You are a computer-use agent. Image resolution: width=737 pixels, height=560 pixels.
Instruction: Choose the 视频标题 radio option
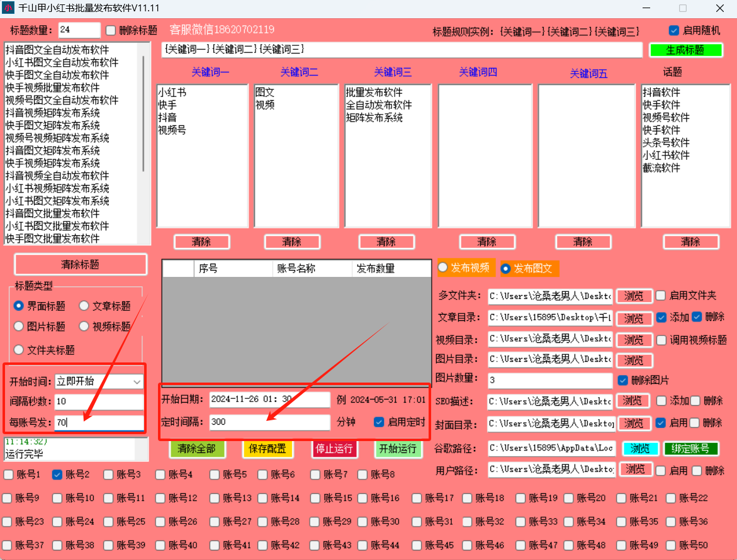(x=84, y=326)
